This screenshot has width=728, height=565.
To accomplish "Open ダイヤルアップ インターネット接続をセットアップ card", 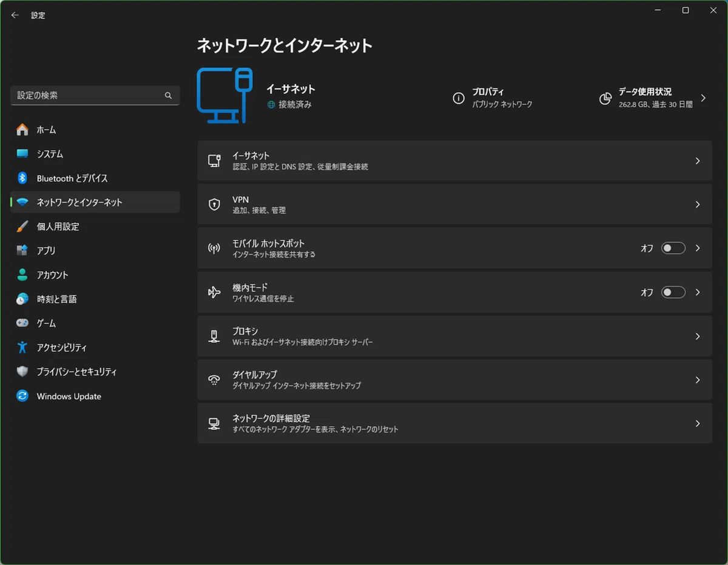I will click(454, 380).
